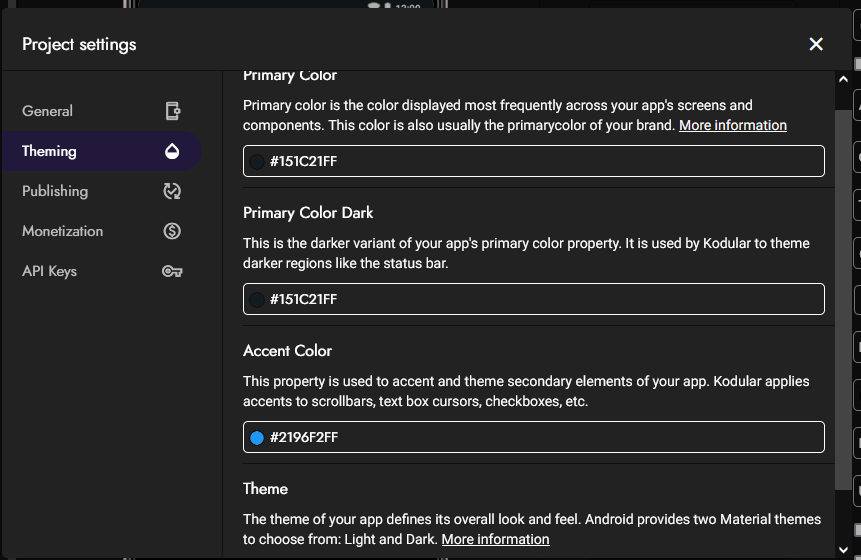Select the Theming sidebar item

tap(102, 151)
